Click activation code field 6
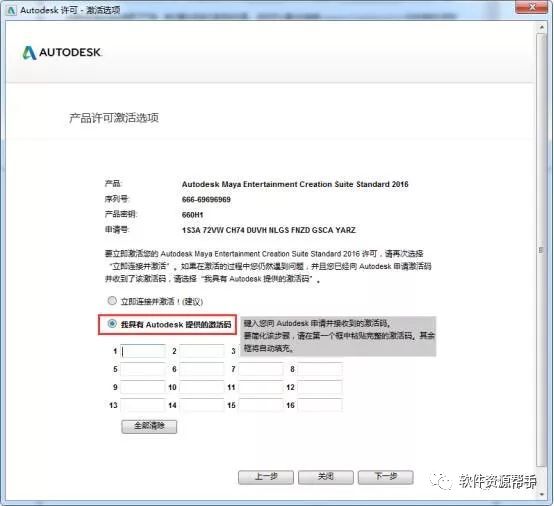This screenshot has width=554, height=506. pos(202,369)
